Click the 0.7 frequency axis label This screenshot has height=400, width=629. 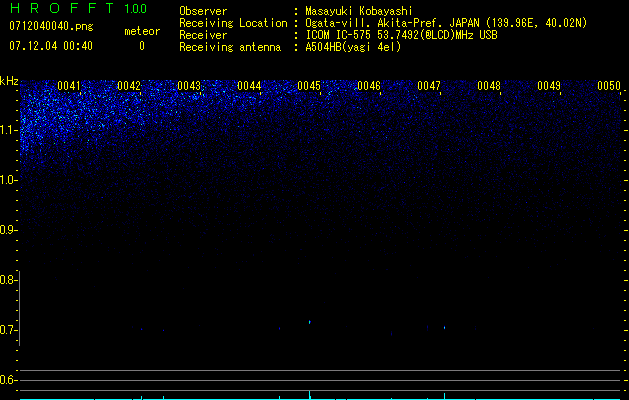point(7,330)
